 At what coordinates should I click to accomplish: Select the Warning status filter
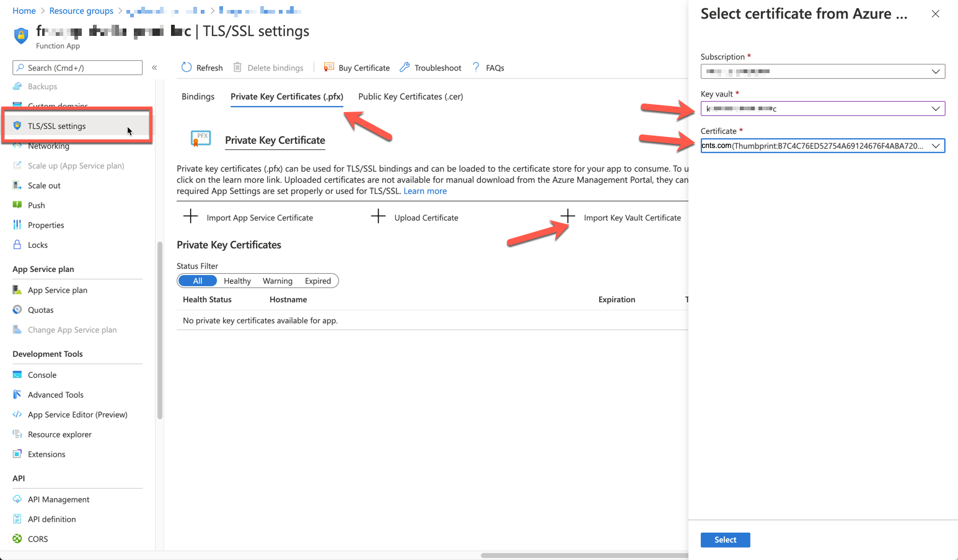(x=278, y=281)
